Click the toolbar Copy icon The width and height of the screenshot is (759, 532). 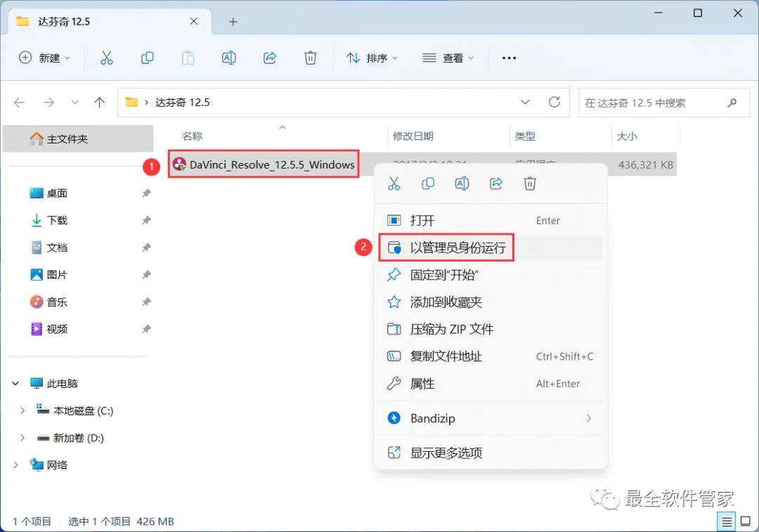pos(147,58)
